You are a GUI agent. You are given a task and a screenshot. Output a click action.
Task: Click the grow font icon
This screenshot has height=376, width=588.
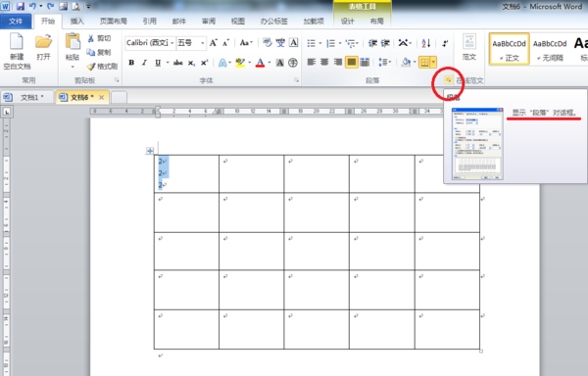click(x=213, y=43)
